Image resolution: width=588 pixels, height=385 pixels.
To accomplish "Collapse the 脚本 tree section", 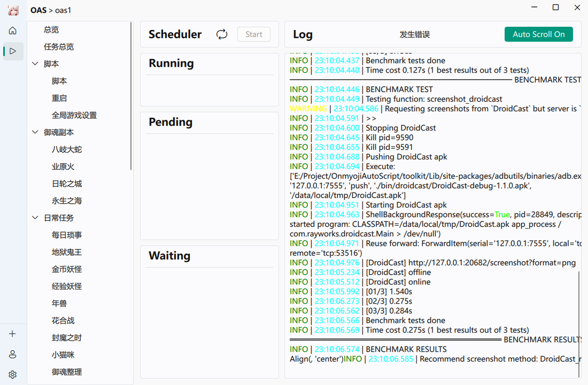I will click(x=35, y=64).
